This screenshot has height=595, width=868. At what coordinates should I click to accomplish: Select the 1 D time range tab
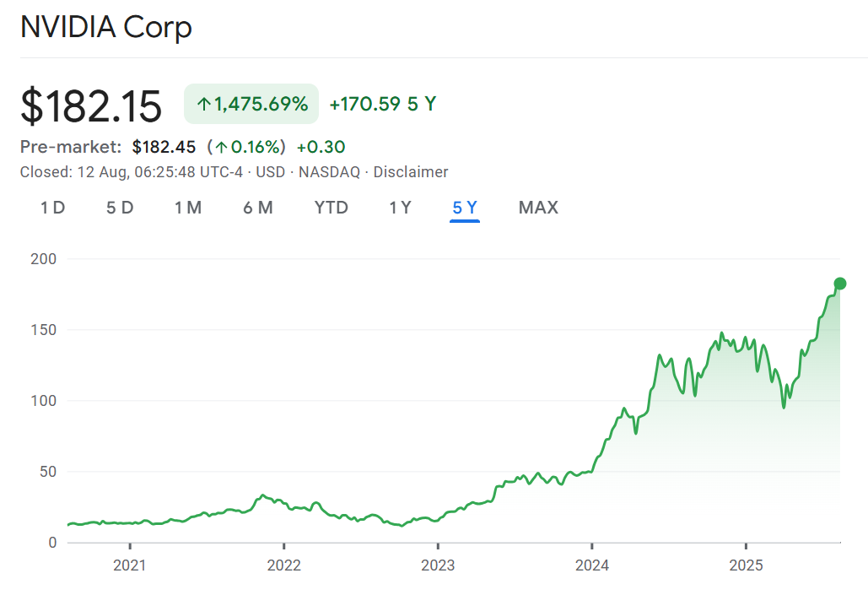[52, 208]
